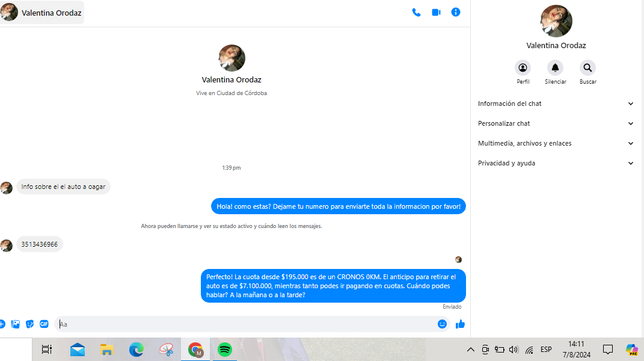Open profile photo in the right panel

pos(556,21)
